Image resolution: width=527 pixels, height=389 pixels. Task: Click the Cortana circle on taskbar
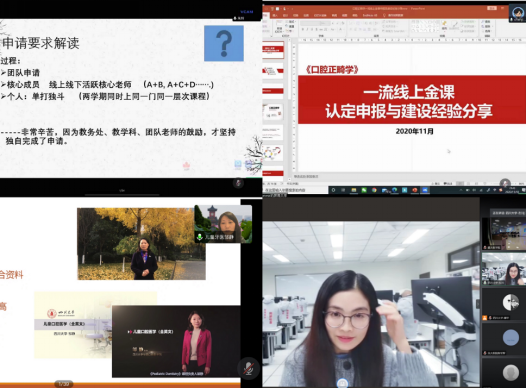point(333,190)
